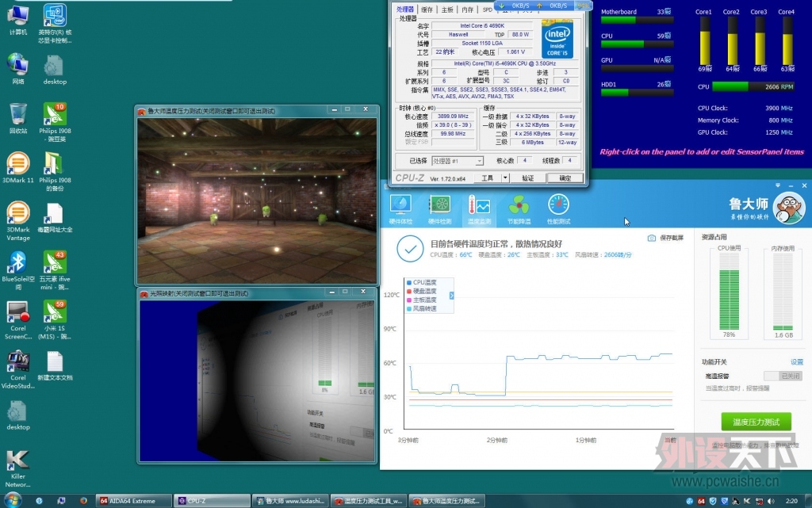812x508 pixels.
Task: Open the 网络 desktop icon
Action: [18, 69]
